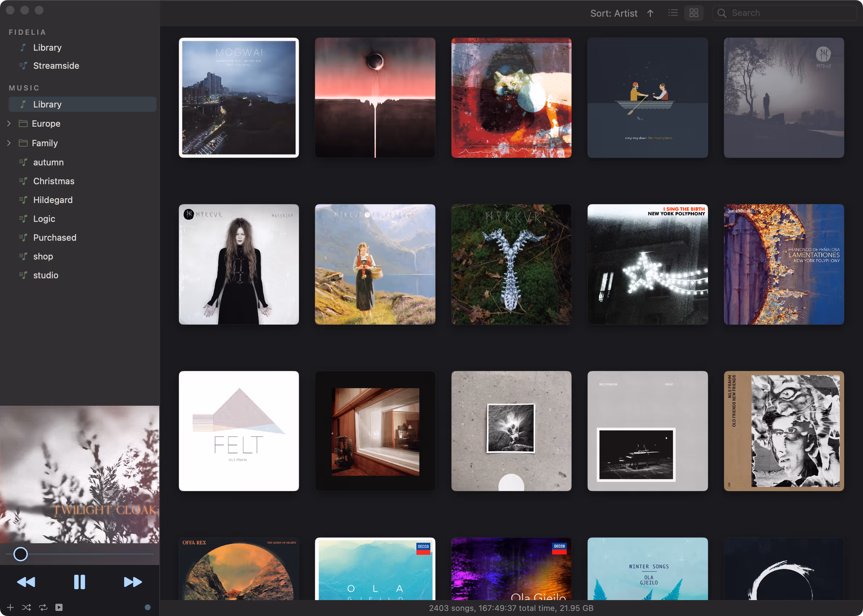Select the Murphy Beds rowboat album
Screen dimensions: 863x616
tap(648, 97)
